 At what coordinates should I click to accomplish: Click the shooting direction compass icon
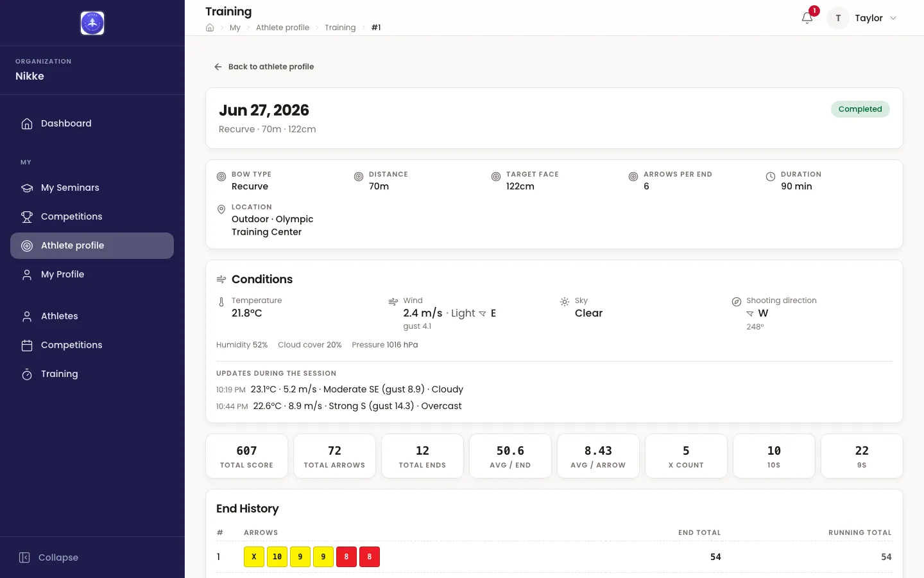(x=737, y=302)
